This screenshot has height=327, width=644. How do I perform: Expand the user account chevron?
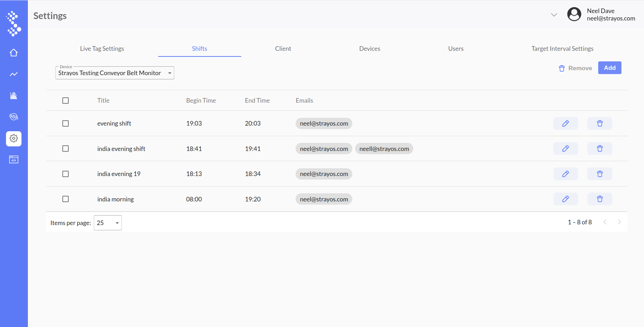tap(554, 15)
